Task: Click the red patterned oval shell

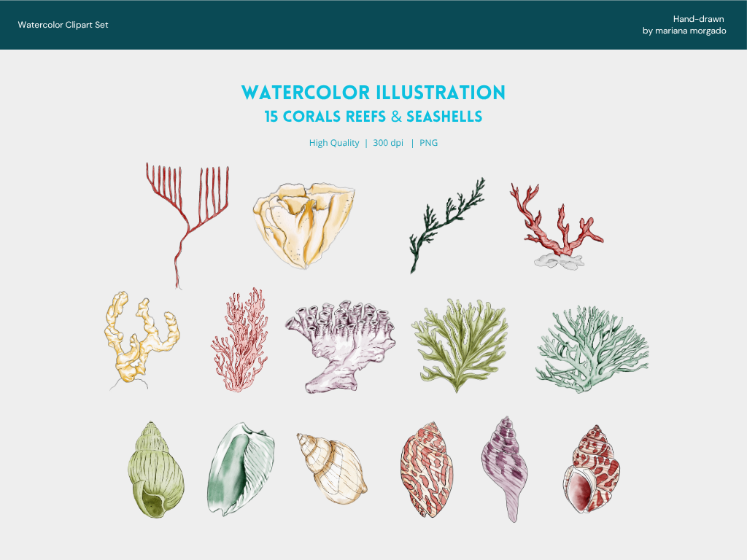Action: (x=427, y=470)
